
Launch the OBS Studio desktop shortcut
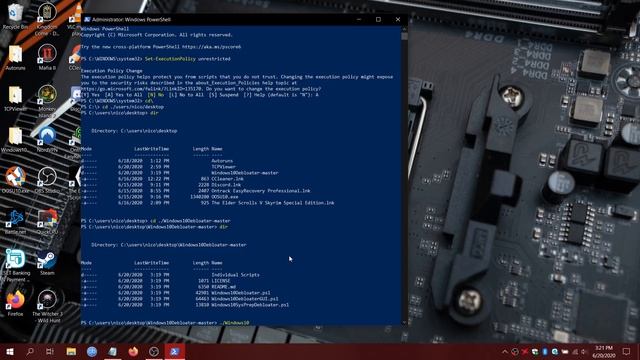coord(47,180)
